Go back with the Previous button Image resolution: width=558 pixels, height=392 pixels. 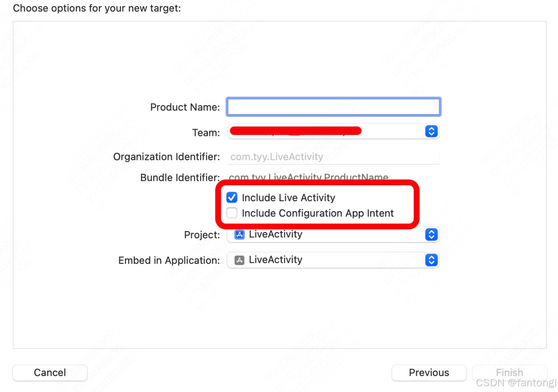pyautogui.click(x=429, y=373)
